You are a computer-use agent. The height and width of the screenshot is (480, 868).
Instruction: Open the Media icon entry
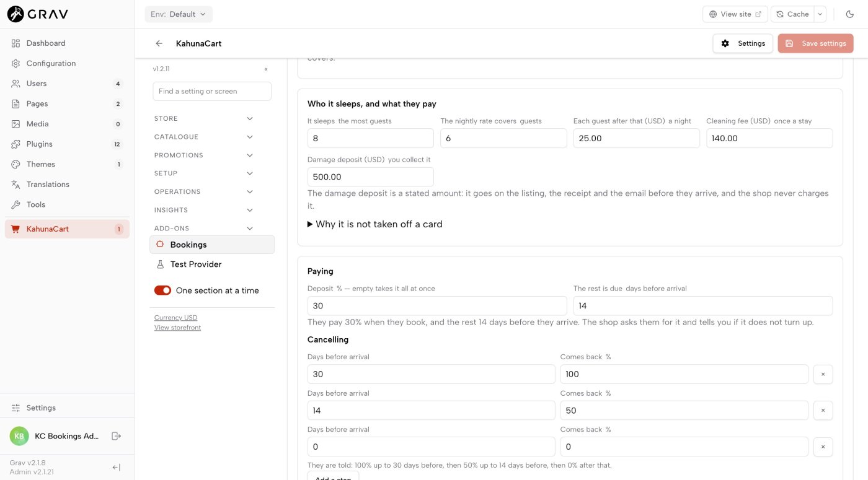(x=15, y=124)
